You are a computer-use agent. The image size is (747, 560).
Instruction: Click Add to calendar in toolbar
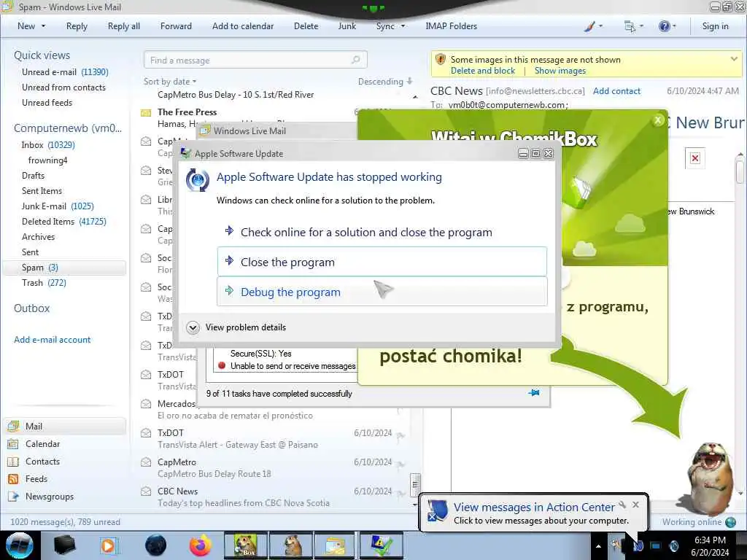[243, 26]
